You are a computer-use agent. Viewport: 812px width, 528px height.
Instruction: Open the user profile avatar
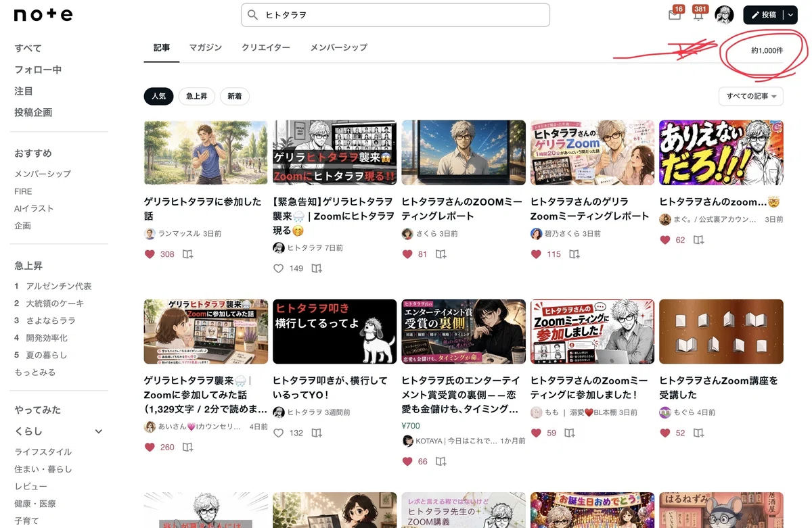pos(724,15)
